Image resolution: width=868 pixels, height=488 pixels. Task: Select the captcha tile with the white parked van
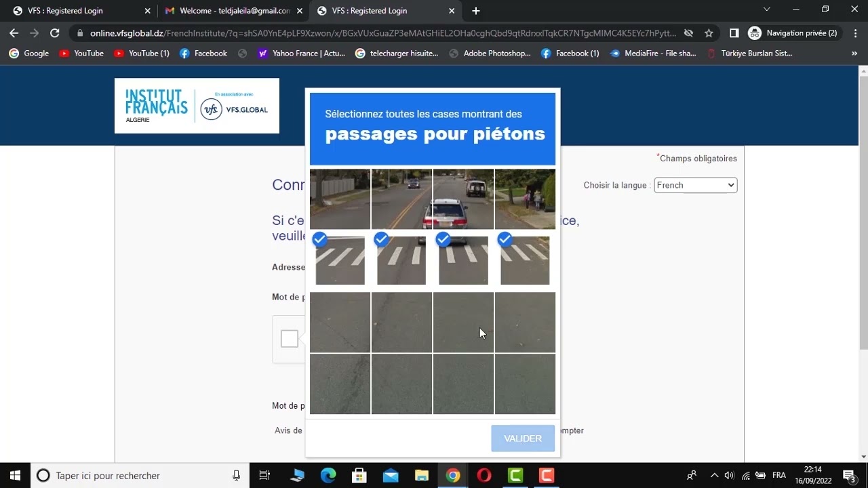point(463,199)
